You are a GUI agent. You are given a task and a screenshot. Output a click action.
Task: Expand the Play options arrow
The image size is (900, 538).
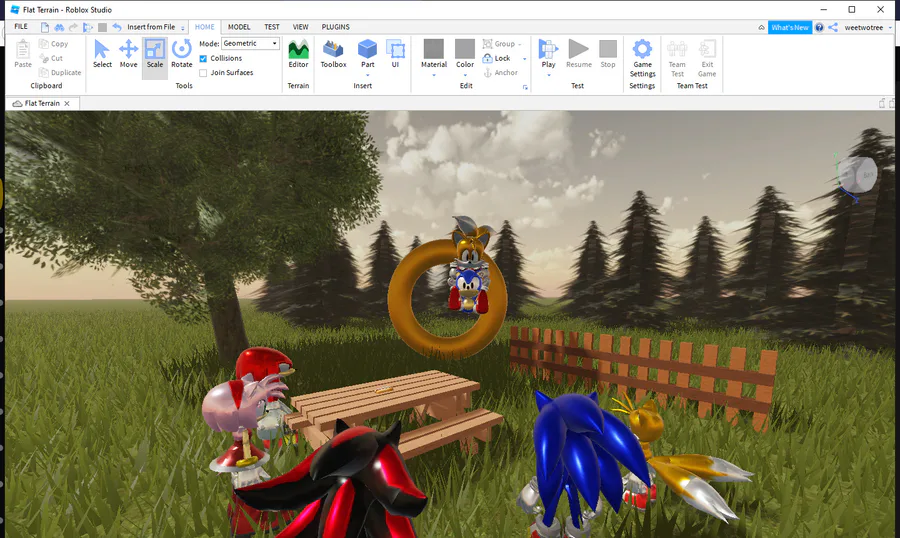click(x=548, y=75)
